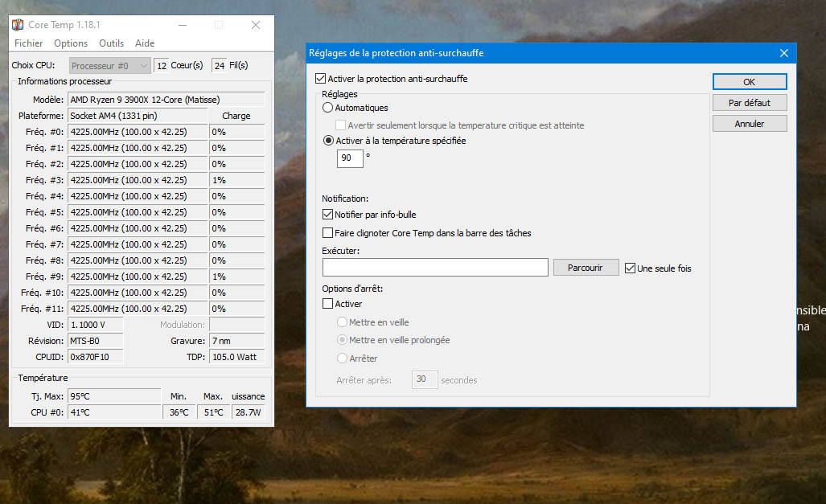Close the anti-surchauffe settings dialog
The width and height of the screenshot is (826, 504).
point(783,53)
